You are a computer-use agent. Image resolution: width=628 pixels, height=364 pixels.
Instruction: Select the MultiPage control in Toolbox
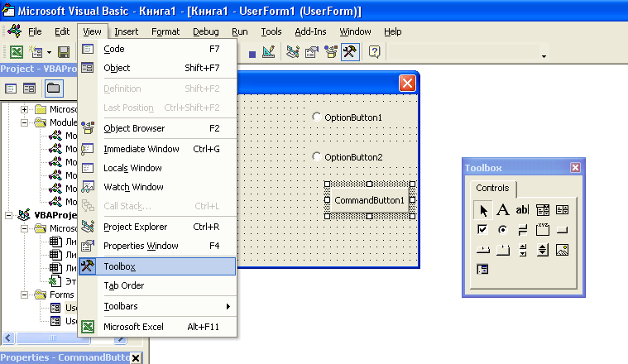[502, 250]
